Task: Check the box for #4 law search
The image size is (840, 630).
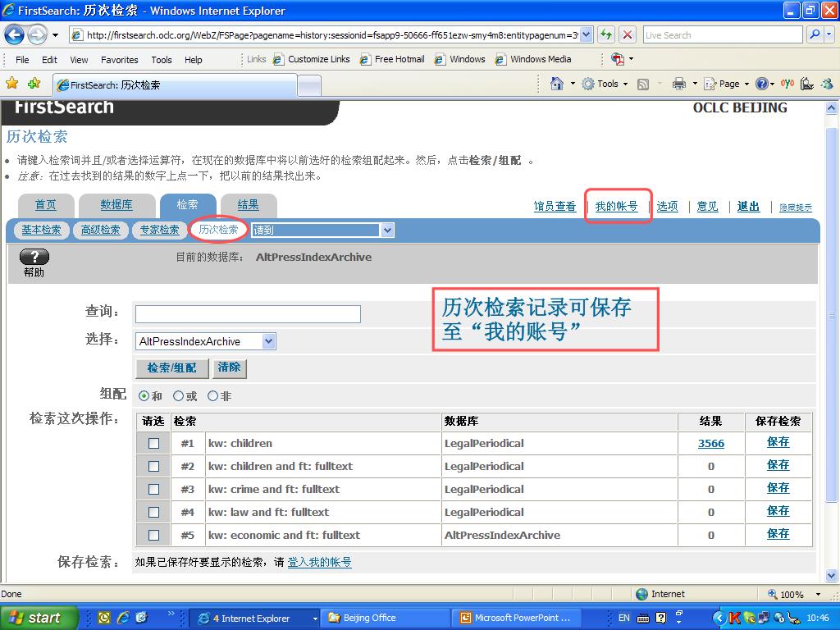Action: coord(153,512)
